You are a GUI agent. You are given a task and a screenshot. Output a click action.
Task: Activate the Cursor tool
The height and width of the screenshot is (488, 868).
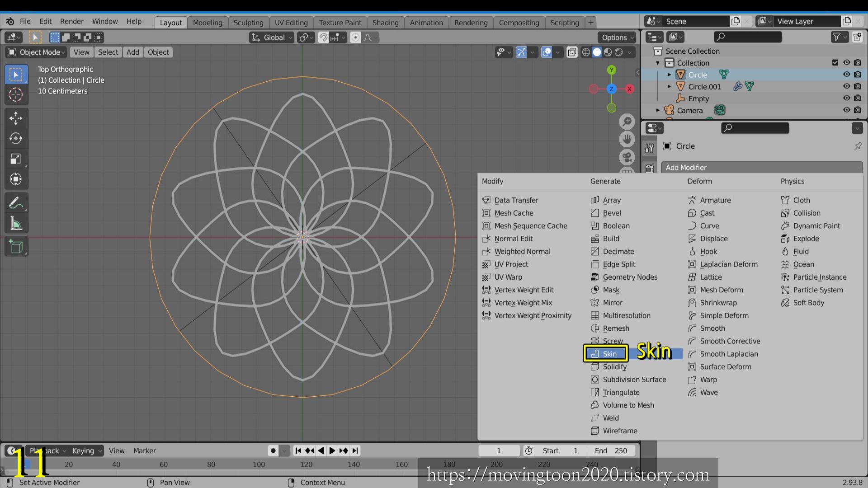click(x=16, y=95)
